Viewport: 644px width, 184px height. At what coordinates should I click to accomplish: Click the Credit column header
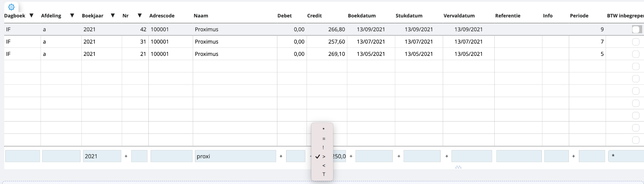pos(314,16)
